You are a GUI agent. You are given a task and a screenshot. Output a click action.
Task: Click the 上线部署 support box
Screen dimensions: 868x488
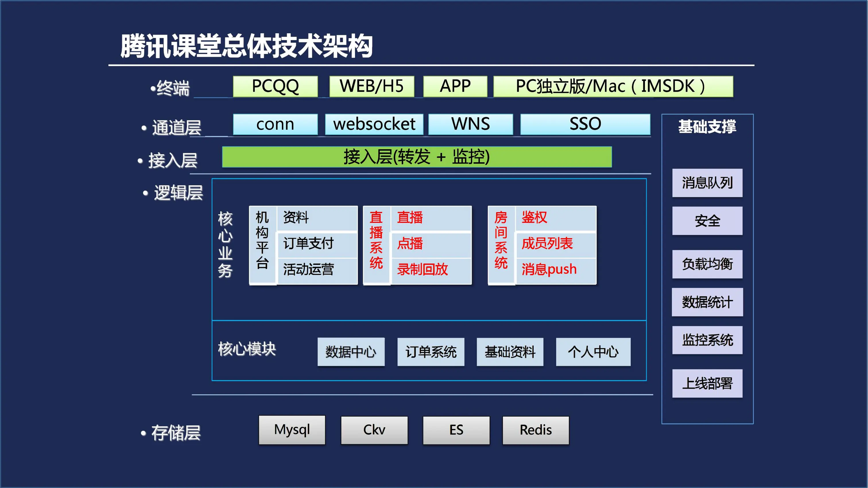[707, 383]
